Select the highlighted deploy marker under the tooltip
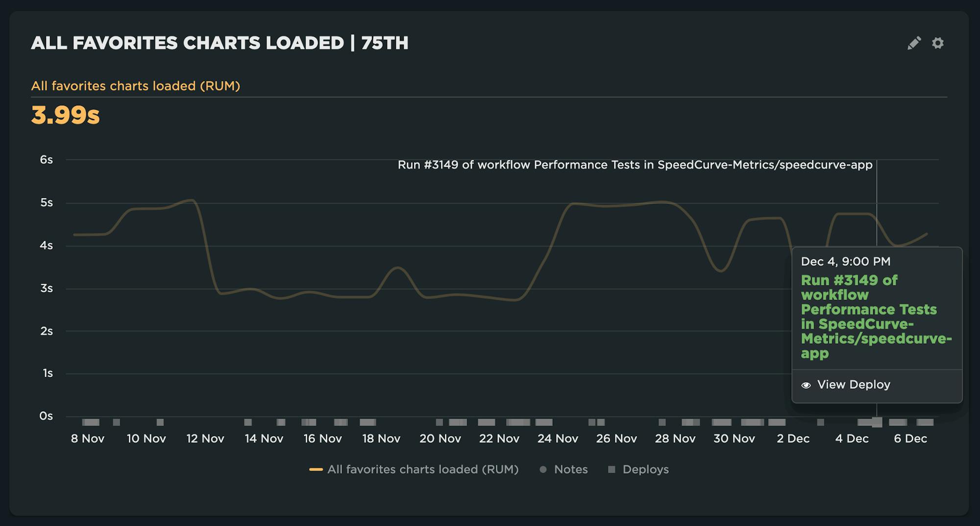 877,422
